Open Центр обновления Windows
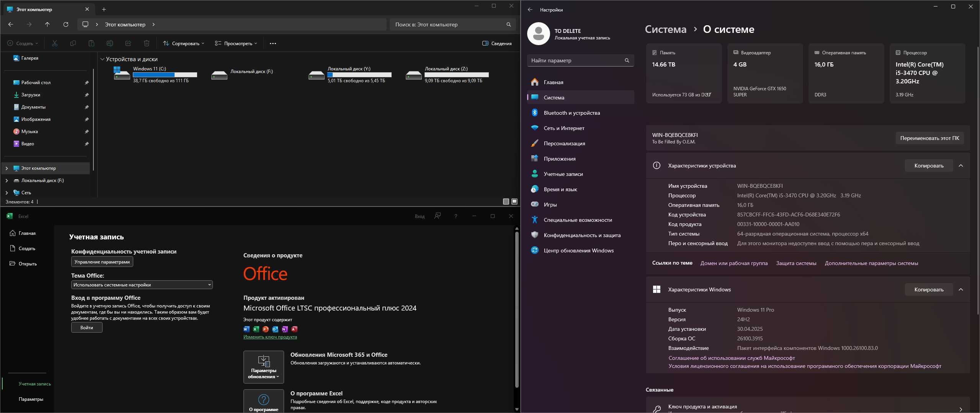Viewport: 980px width, 413px height. point(580,250)
